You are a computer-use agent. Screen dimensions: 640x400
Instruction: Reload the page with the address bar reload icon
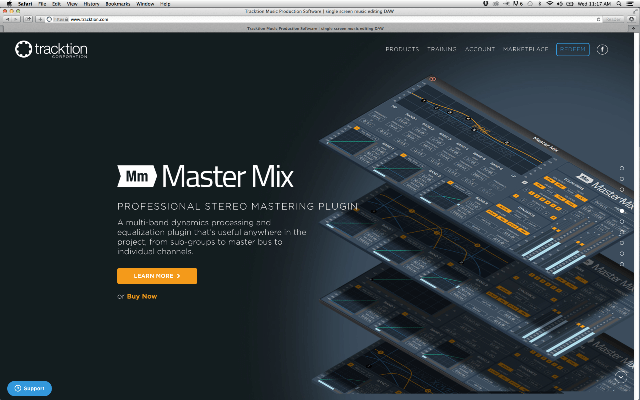(x=599, y=19)
